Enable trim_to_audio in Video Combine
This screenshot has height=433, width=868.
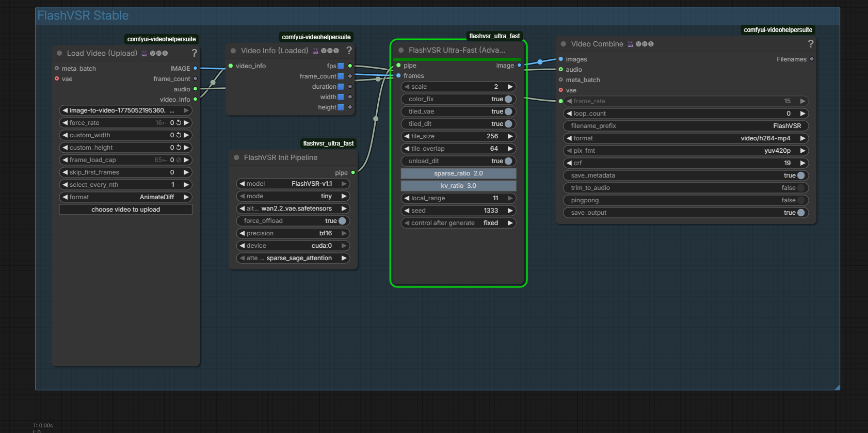[x=800, y=188]
